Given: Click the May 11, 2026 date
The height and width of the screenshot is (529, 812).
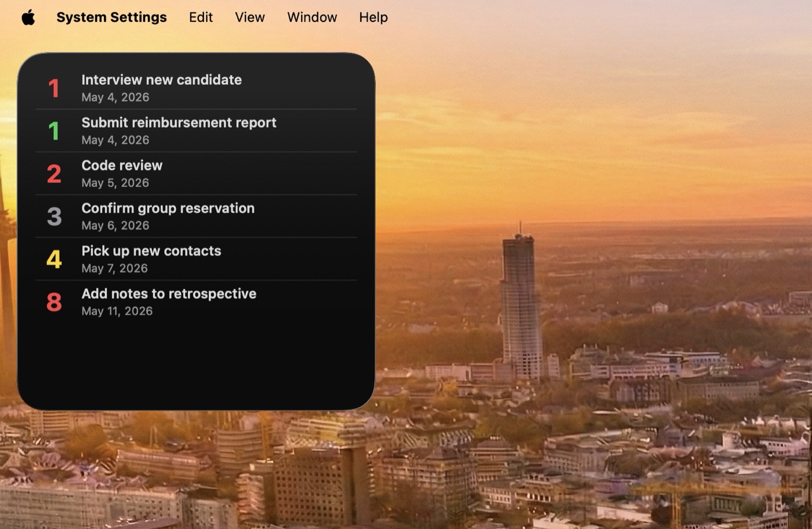Looking at the screenshot, I should tap(117, 311).
